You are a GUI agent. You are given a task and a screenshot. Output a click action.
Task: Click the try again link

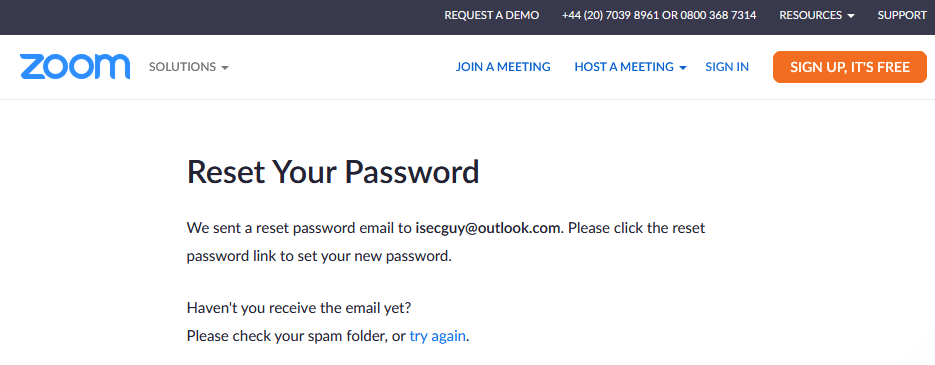coord(437,336)
